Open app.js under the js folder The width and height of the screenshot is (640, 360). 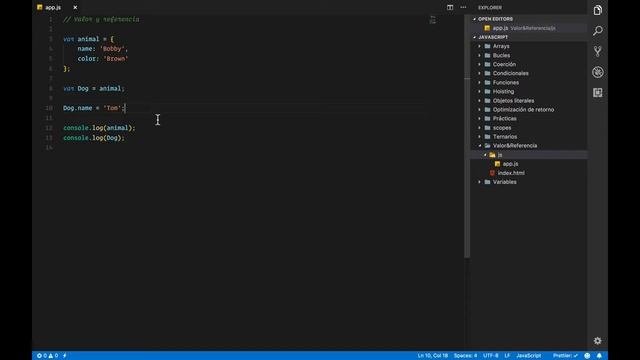(x=510, y=164)
